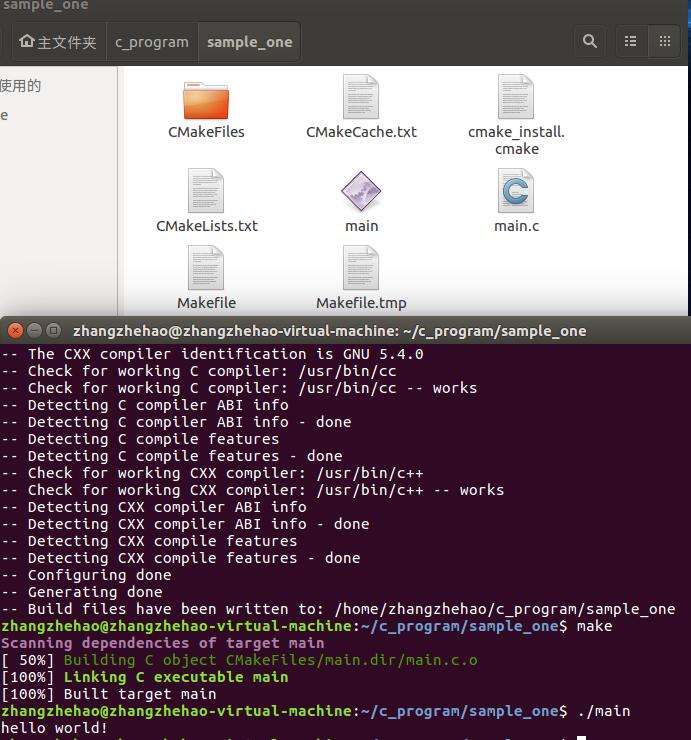Click '-- Configuring done' terminal line
691x740 pixels.
click(x=86, y=575)
